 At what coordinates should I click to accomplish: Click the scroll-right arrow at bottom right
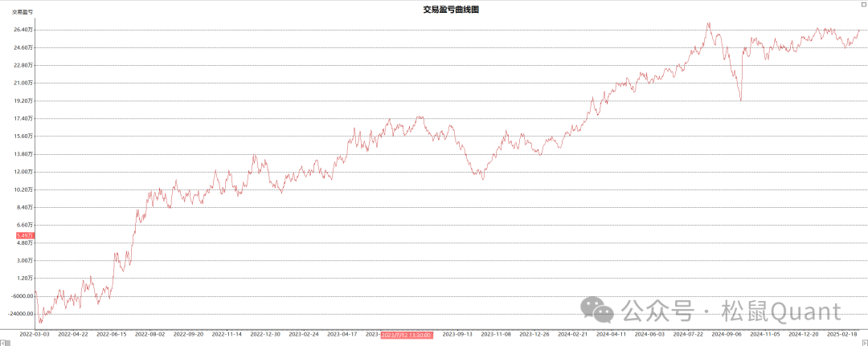click(864, 341)
